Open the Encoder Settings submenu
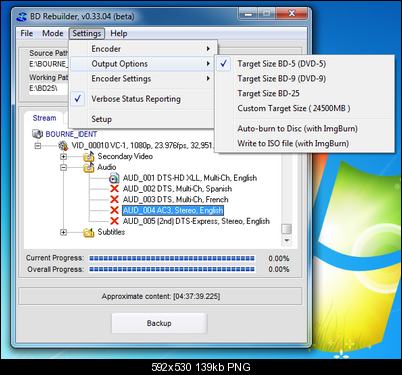This screenshot has height=375, width=402. click(143, 79)
